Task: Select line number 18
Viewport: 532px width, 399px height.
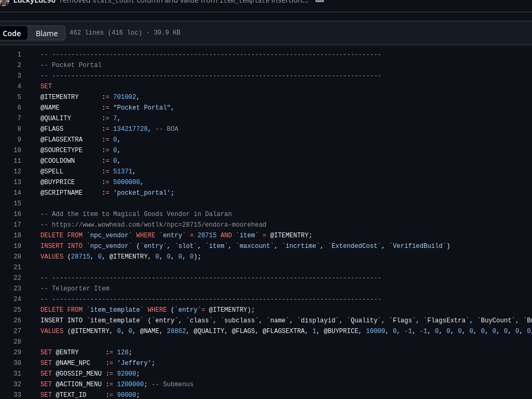Action: (x=18, y=235)
